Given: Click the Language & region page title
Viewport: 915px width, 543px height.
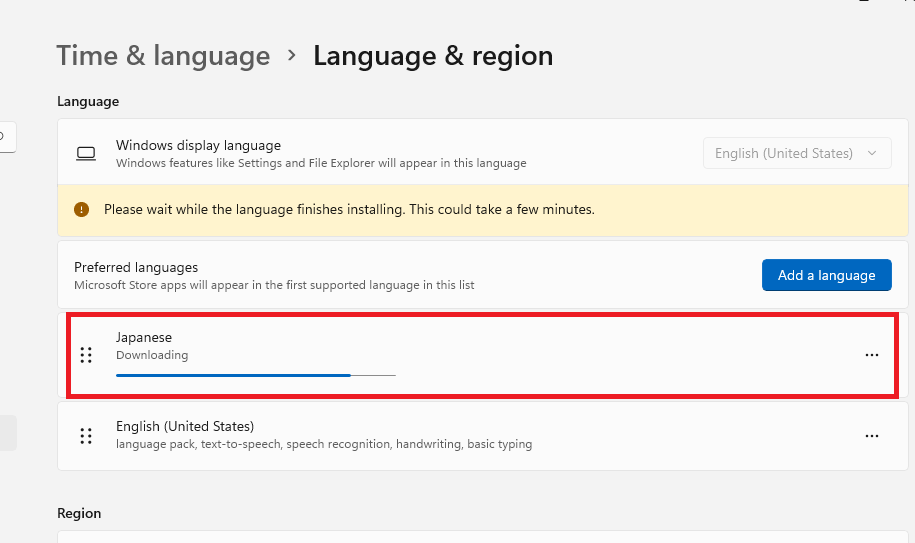Looking at the screenshot, I should [433, 56].
